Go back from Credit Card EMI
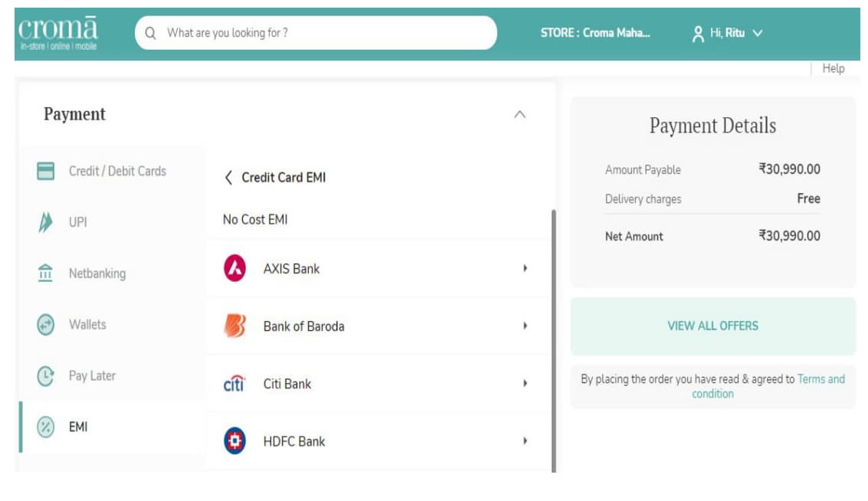 pos(228,178)
